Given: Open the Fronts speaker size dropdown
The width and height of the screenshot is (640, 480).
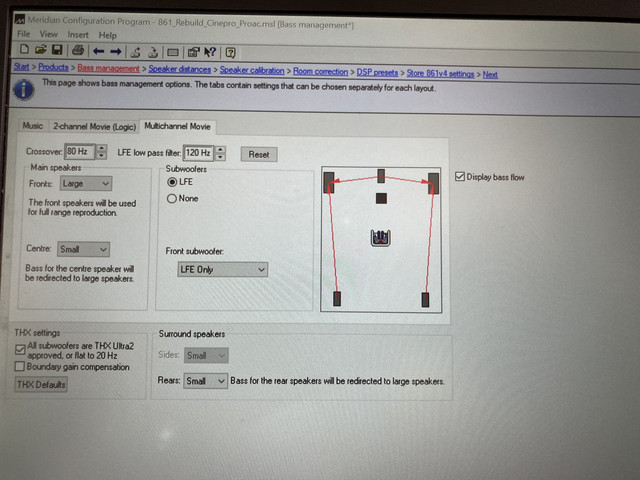Looking at the screenshot, I should point(87,184).
